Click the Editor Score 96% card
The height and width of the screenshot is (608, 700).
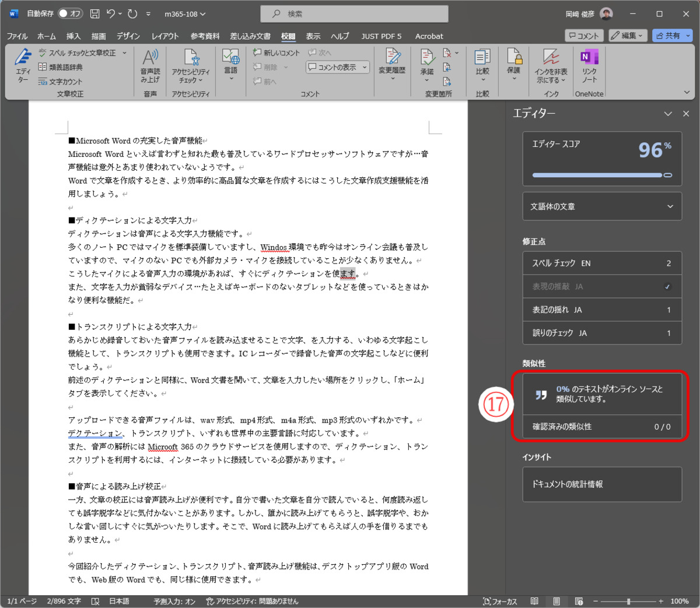(602, 159)
